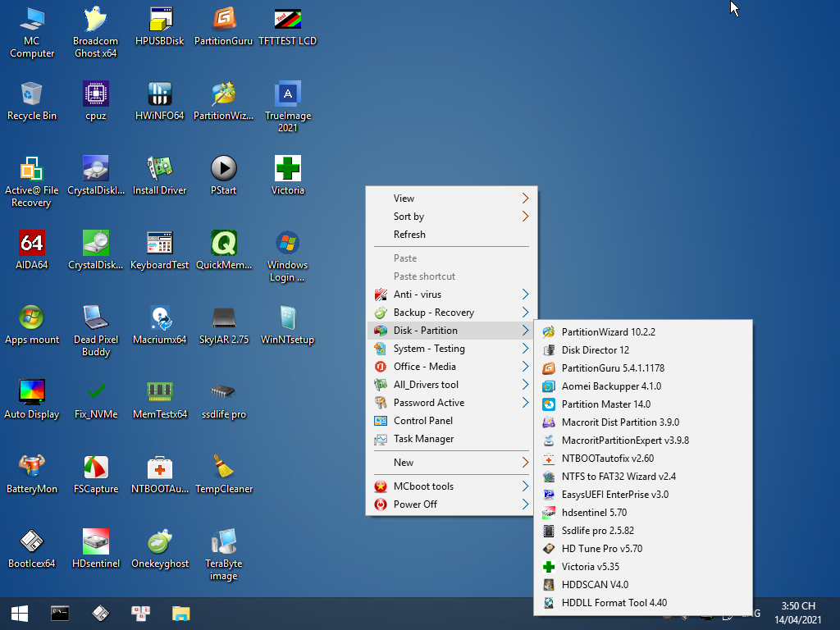This screenshot has width=840, height=630.
Task: Select the Windows Login desktop icon
Action: point(288,256)
